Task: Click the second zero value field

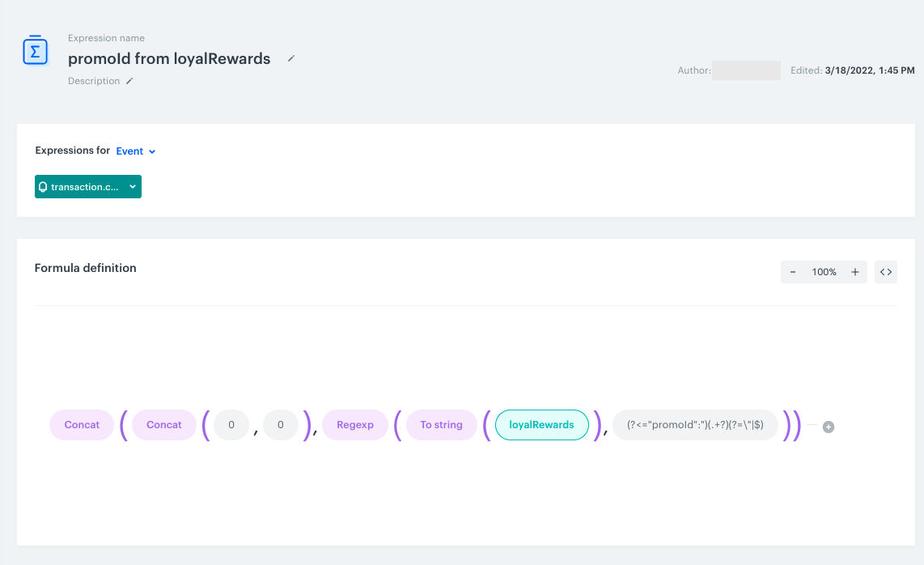Action: click(x=281, y=424)
